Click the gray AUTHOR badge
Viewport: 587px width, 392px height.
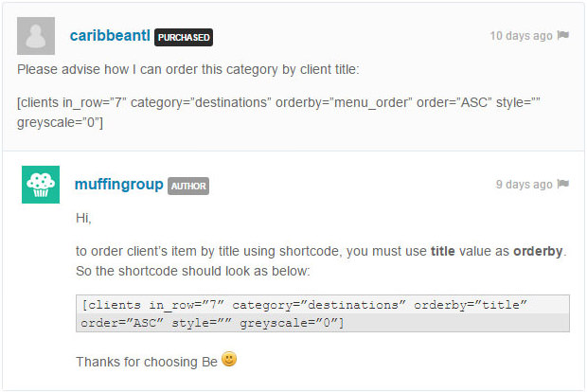point(188,187)
